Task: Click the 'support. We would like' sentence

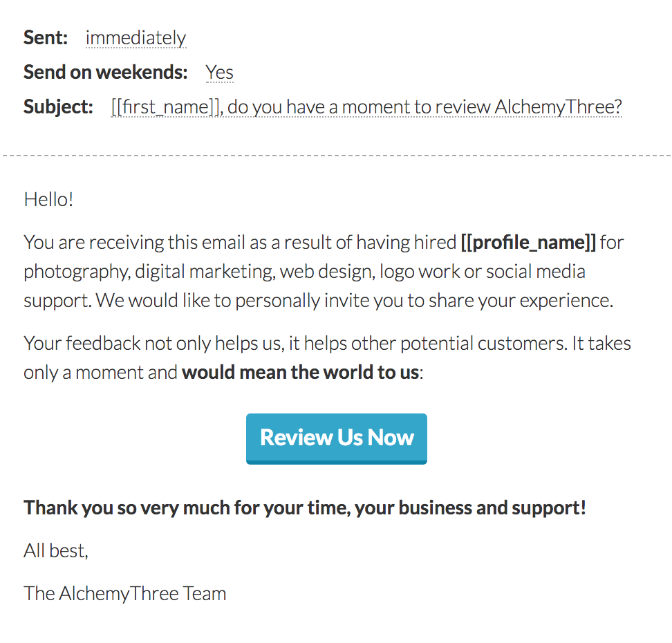Action: [319, 301]
